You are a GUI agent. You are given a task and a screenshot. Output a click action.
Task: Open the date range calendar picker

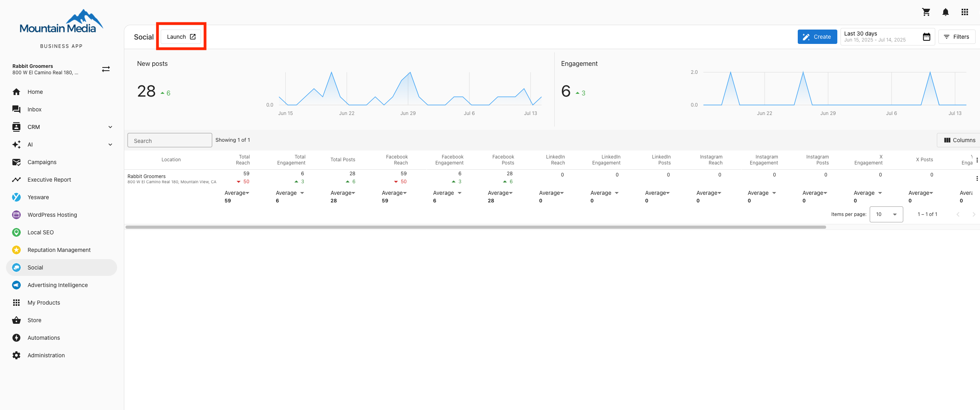[926, 36]
